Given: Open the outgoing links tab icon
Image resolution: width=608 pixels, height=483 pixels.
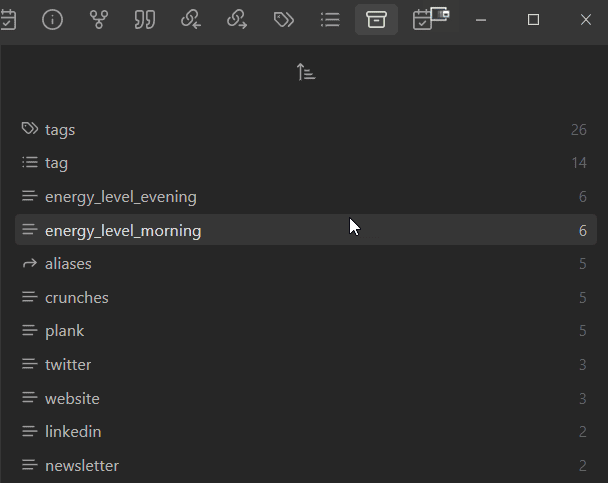Looking at the screenshot, I should (x=237, y=19).
